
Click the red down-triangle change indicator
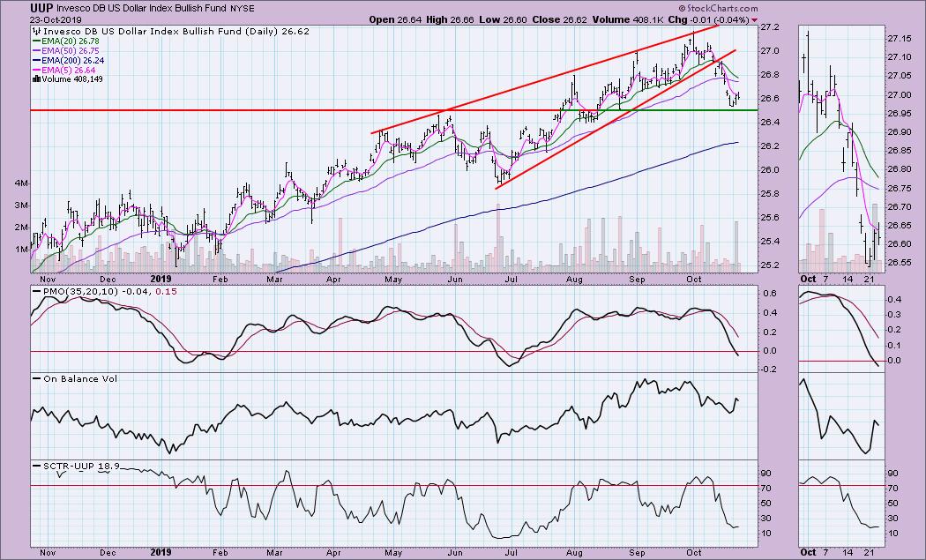click(x=754, y=20)
